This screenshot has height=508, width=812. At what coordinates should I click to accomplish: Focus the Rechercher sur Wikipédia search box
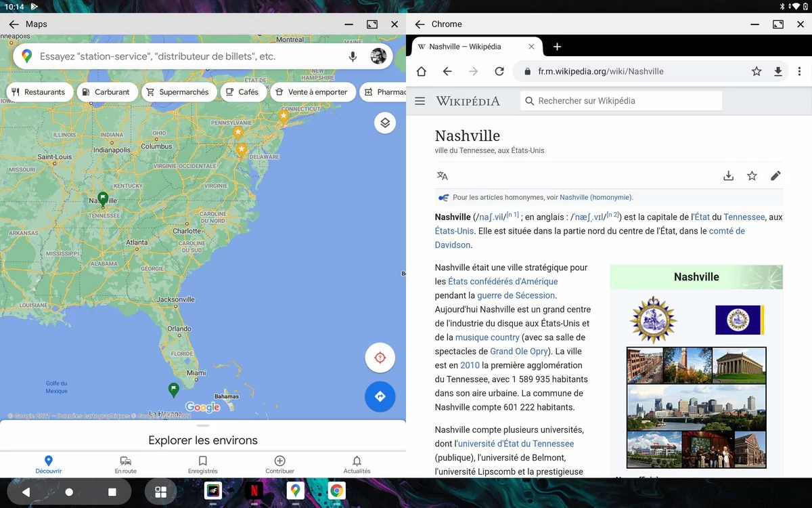pyautogui.click(x=621, y=101)
